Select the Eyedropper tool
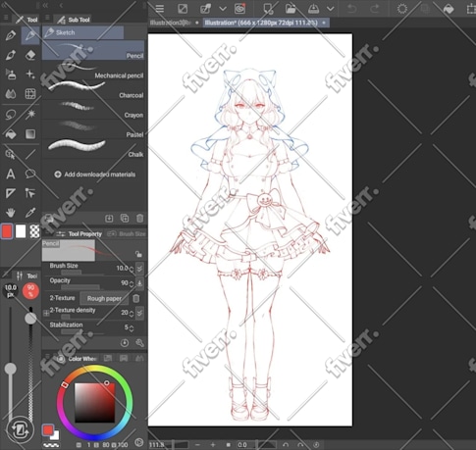Viewport: 476px width, 450px height. click(30, 213)
